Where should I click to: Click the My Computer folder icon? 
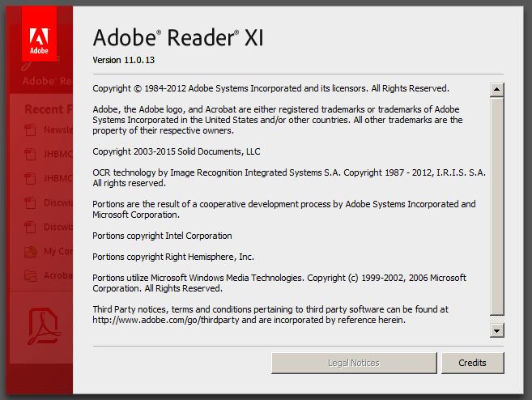[31, 251]
